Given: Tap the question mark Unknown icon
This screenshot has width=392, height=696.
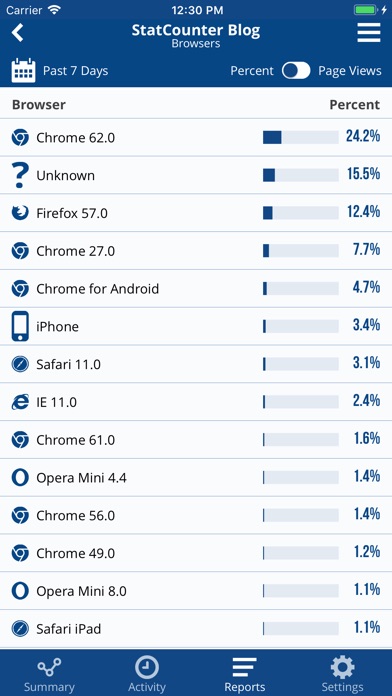Looking at the screenshot, I should pyautogui.click(x=20, y=175).
